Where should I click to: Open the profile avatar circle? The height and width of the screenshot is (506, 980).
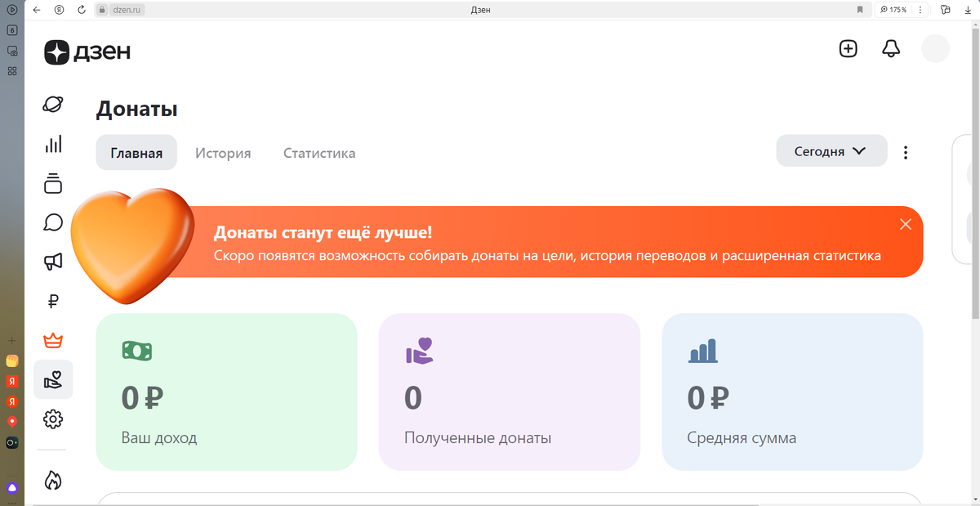pyautogui.click(x=935, y=49)
